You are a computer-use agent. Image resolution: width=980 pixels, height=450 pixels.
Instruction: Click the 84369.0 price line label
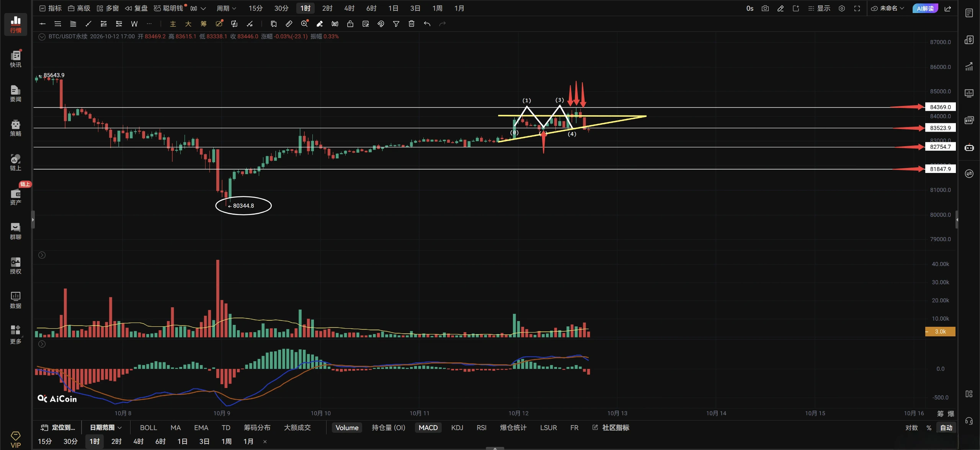(940, 107)
